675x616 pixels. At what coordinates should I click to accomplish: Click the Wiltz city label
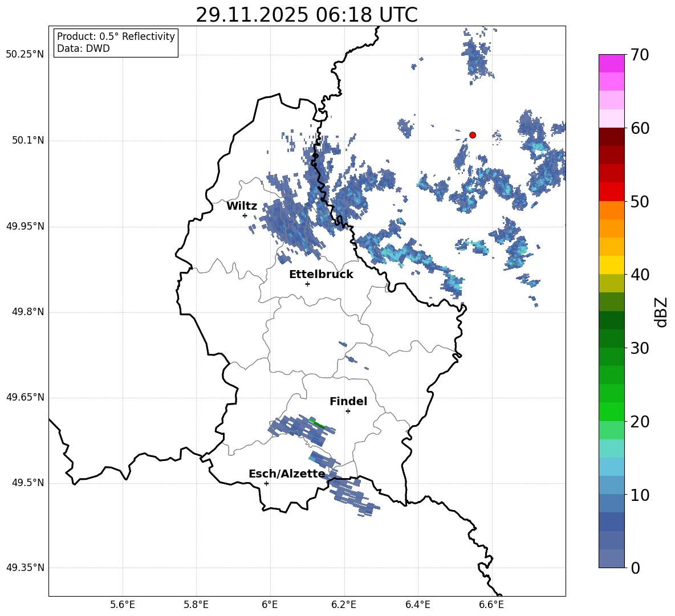pos(242,206)
